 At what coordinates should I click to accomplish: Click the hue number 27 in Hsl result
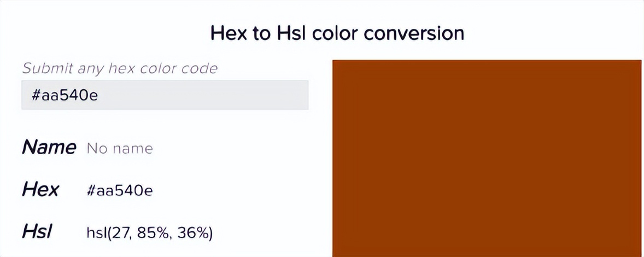119,233
